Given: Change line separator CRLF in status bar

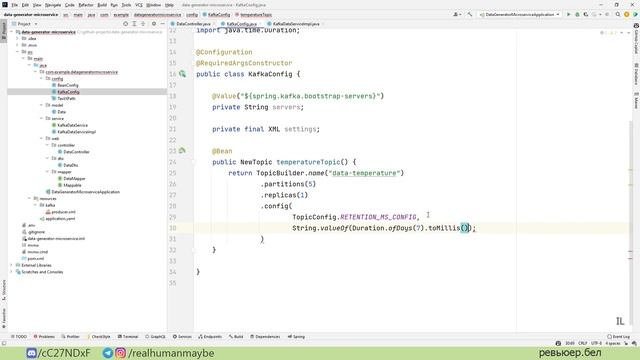Looking at the screenshot, I should (582, 343).
